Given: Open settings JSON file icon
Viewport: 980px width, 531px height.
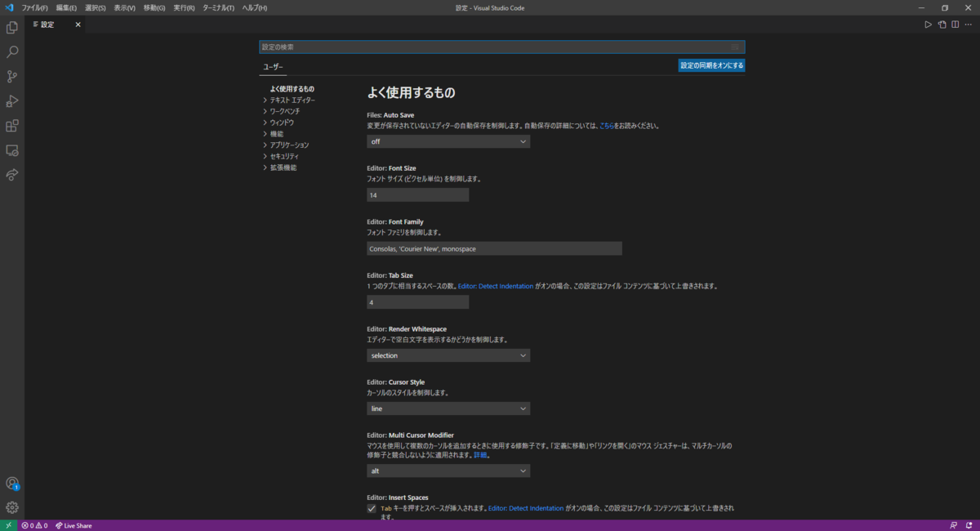Looking at the screenshot, I should click(x=942, y=25).
